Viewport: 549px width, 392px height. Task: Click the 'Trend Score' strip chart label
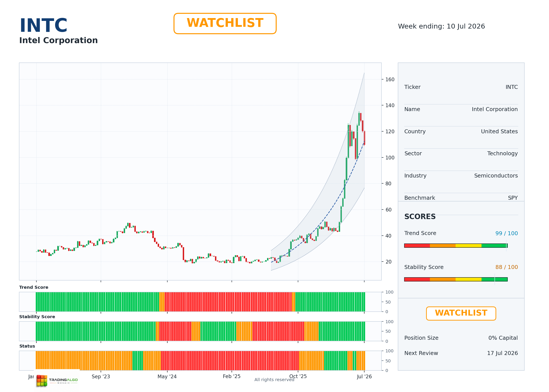click(x=34, y=287)
